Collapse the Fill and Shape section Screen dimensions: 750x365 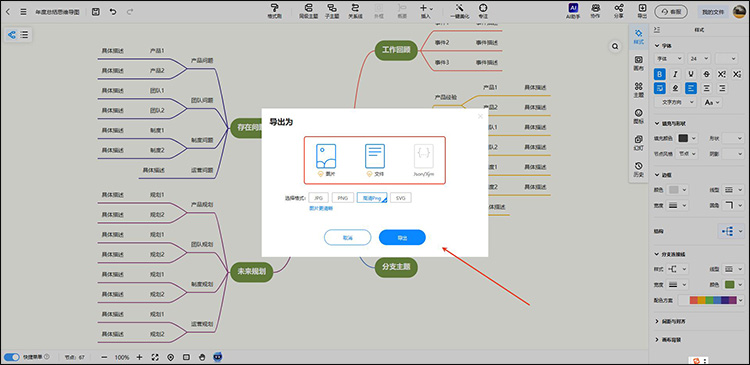click(x=657, y=123)
